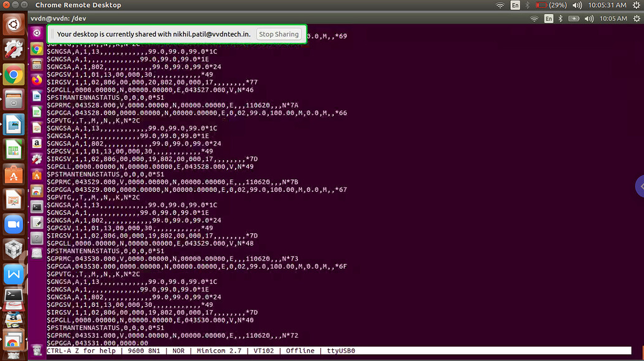Image resolution: width=644 pixels, height=361 pixels.
Task: Open Ubuntu Dash from the outer launcher
Action: [13, 25]
